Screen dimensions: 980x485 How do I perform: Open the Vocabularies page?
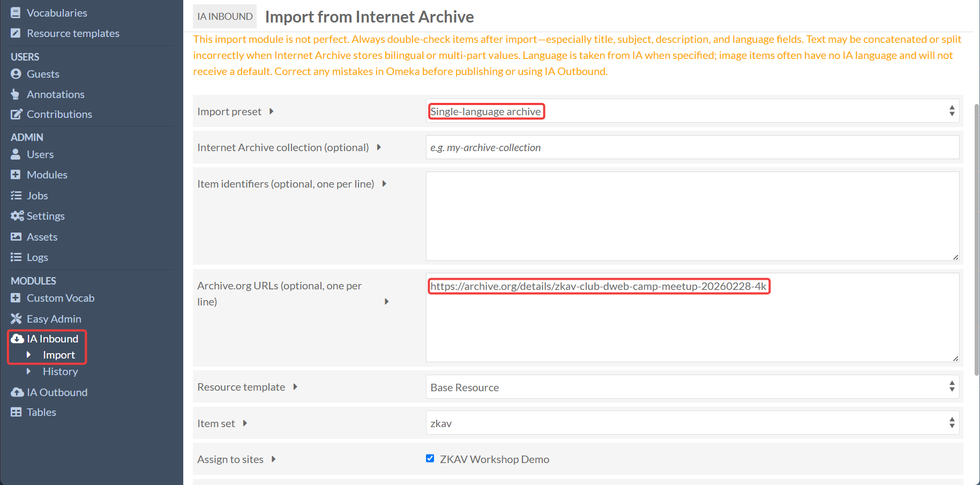coord(57,12)
